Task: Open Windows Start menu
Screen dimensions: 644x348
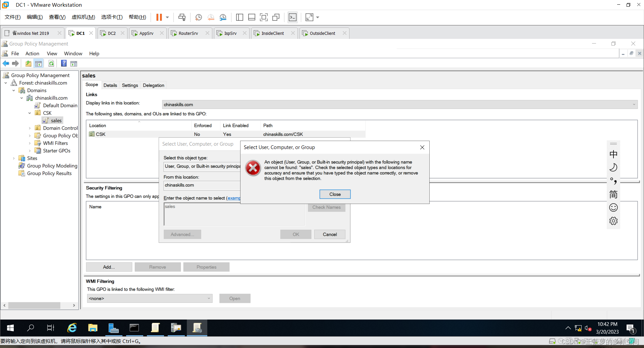Action: 10,328
